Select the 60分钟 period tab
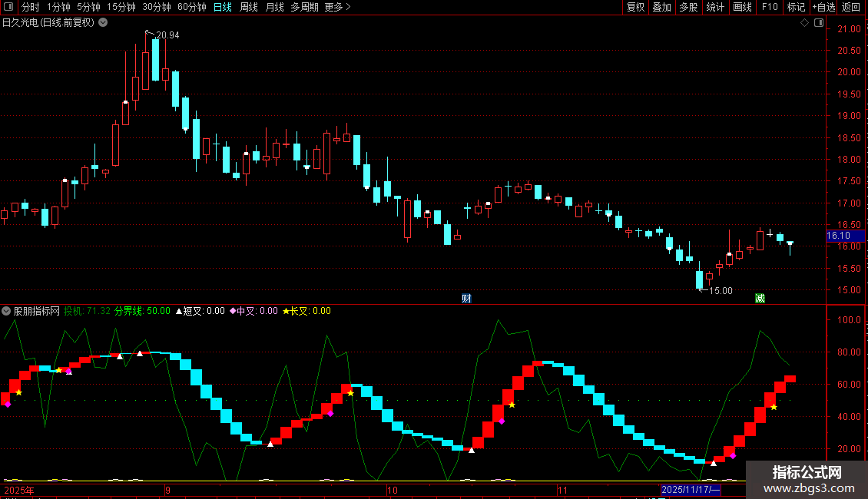This screenshot has height=499, width=868. [x=192, y=7]
